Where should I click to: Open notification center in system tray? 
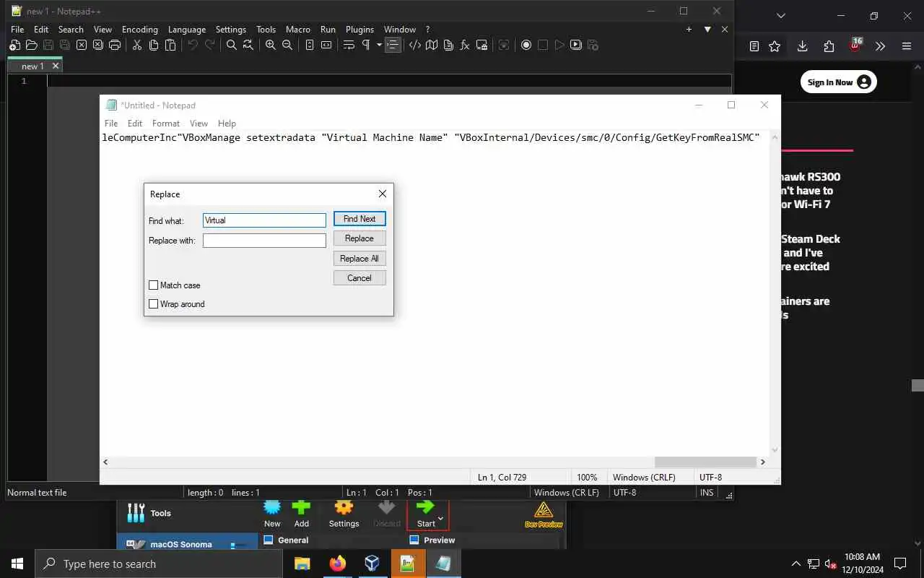[x=900, y=564]
